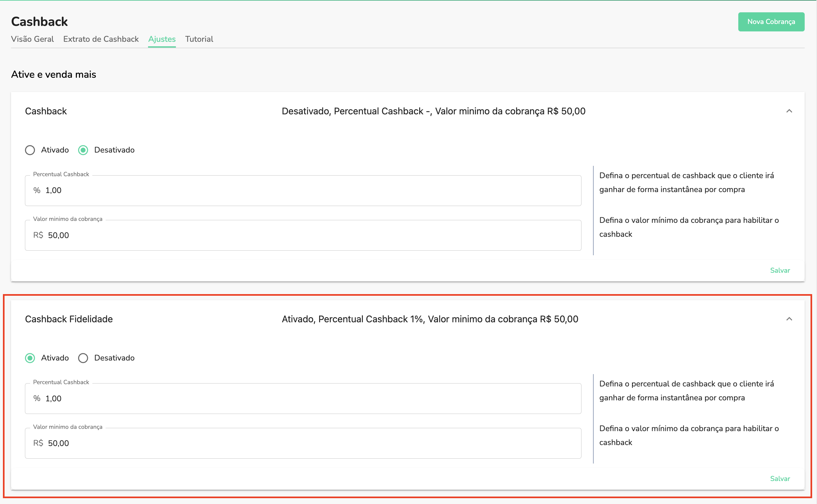Switch to the Tutorial tab
Image resolution: width=817 pixels, height=504 pixels.
(199, 39)
